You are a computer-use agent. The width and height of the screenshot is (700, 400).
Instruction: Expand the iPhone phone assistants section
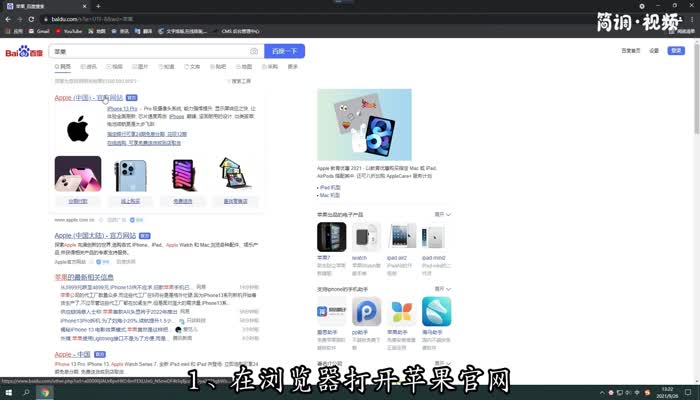tap(440, 289)
